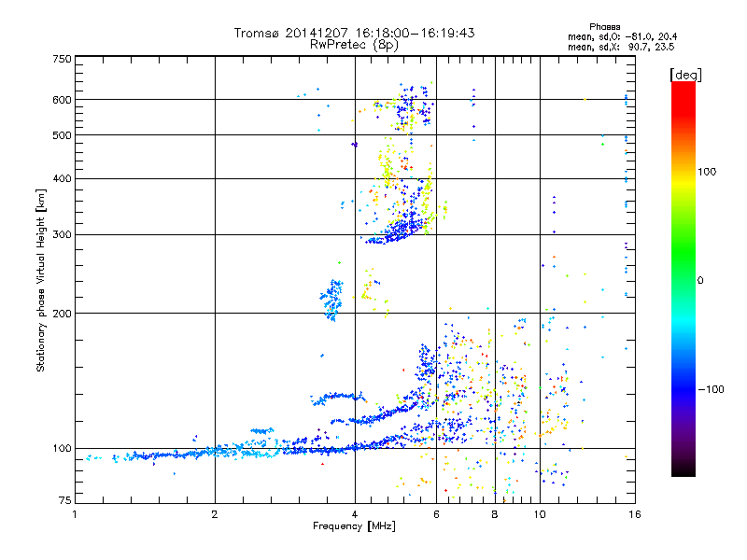Click the x-axis label '6'
The height and width of the screenshot is (560, 747).
point(436,514)
